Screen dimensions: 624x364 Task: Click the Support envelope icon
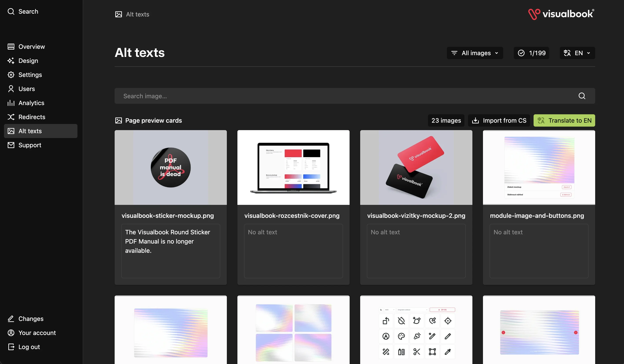[x=11, y=145]
